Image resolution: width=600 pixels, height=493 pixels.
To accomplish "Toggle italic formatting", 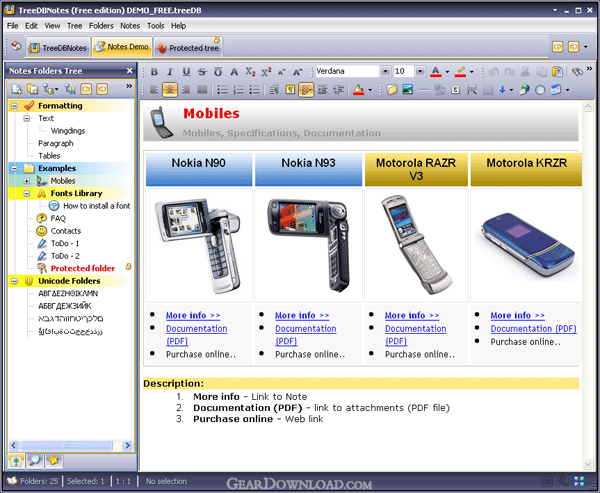I will point(170,72).
